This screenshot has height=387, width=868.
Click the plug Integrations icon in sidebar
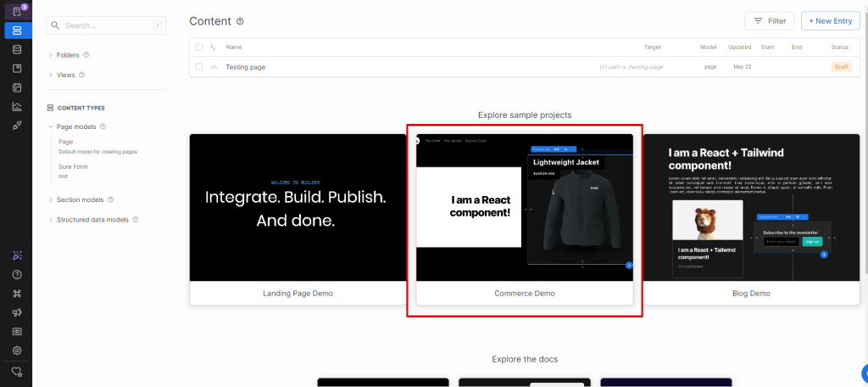17,126
